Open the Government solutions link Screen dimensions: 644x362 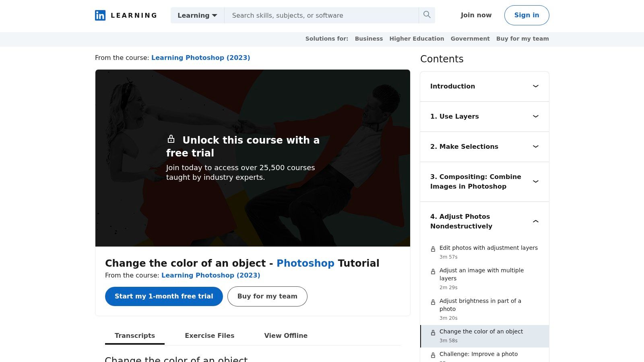pyautogui.click(x=470, y=39)
